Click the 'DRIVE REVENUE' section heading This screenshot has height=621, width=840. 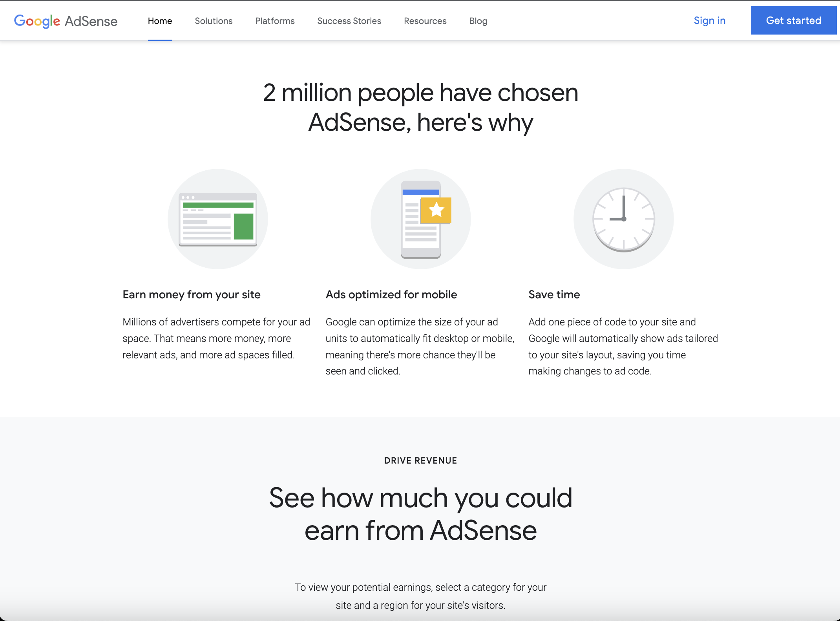(x=420, y=460)
